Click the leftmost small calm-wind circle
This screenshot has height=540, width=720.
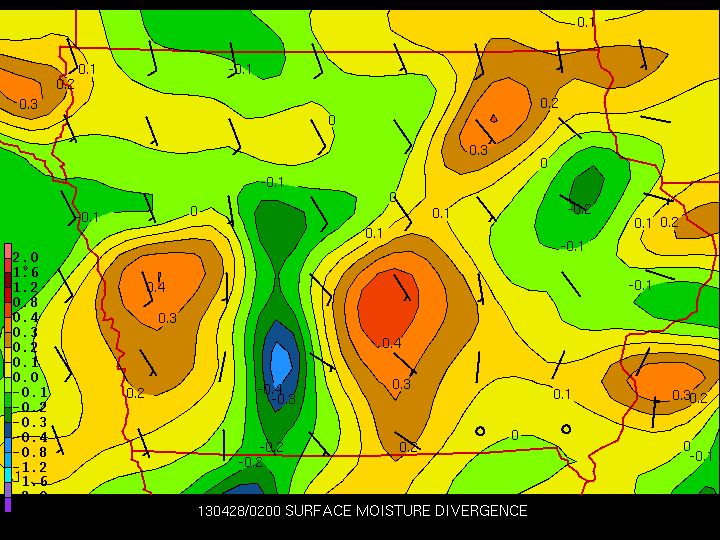click(480, 431)
